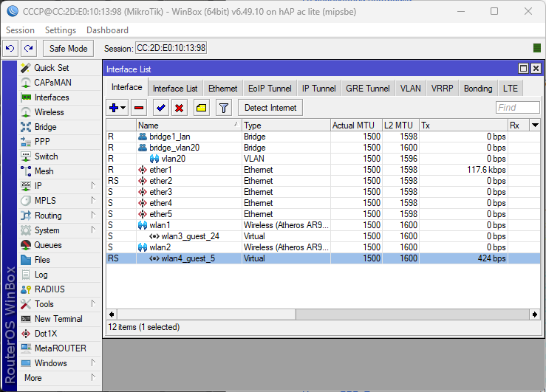Sort by the L2 MTU column header

(x=400, y=125)
